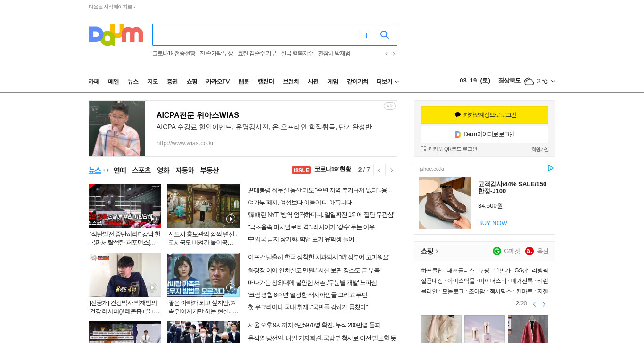Click date 03. 19. (토)
The height and width of the screenshot is (343, 644).
point(475,81)
